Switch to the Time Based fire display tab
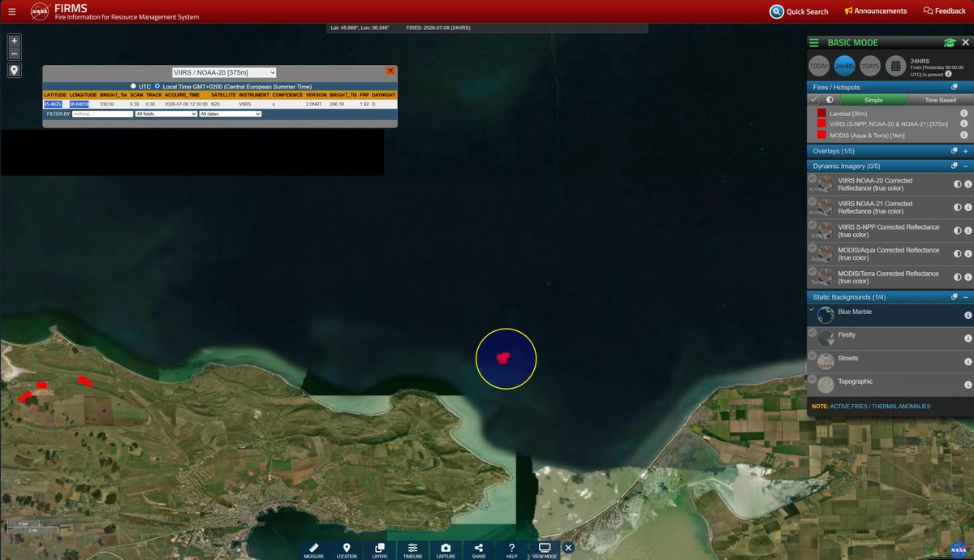The image size is (974, 560). 941,100
